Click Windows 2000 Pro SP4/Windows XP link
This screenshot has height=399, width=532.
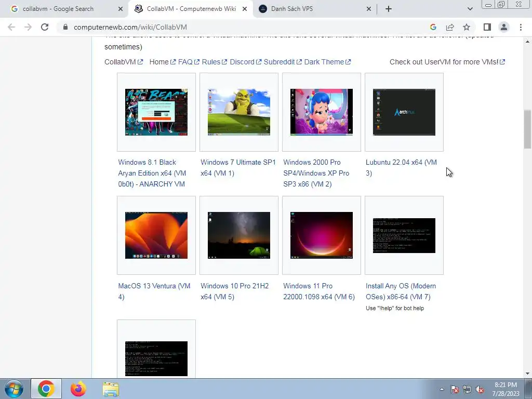(316, 173)
